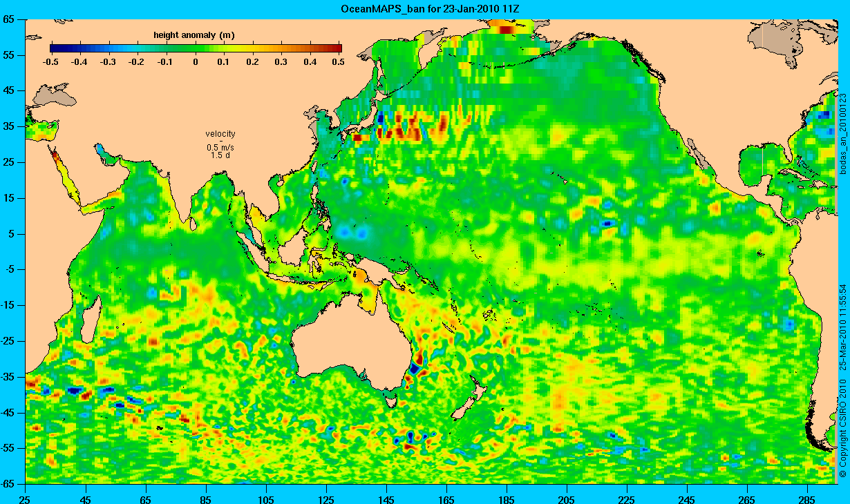Select the "-0.1" color bar tick label
The image size is (850, 504).
point(167,62)
